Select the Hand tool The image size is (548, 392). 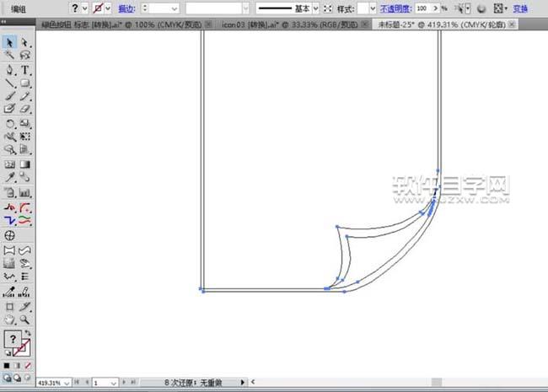coord(10,320)
